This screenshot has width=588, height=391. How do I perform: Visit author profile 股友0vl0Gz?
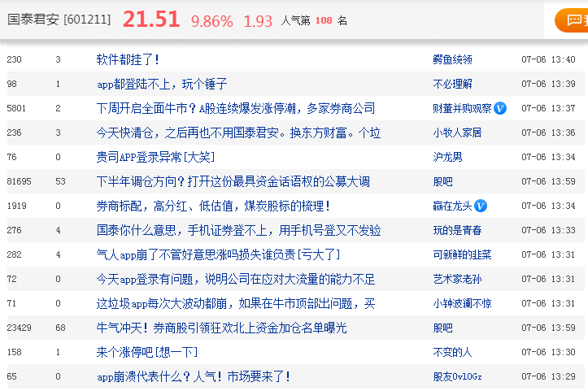coord(457,376)
